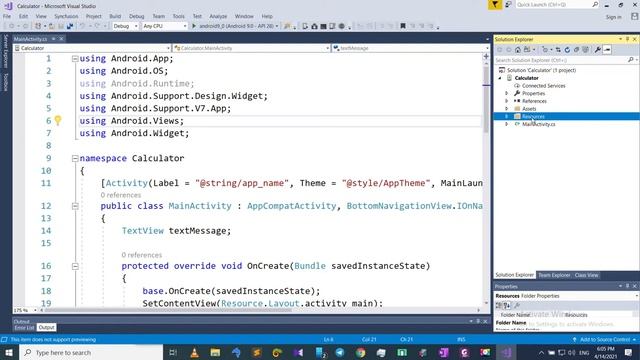Open the Debug configuration dropdown
Image resolution: width=640 pixels, height=360 pixels.
click(125, 26)
